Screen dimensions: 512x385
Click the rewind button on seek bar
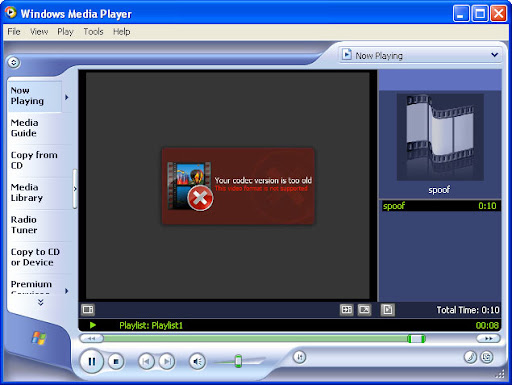tap(91, 339)
